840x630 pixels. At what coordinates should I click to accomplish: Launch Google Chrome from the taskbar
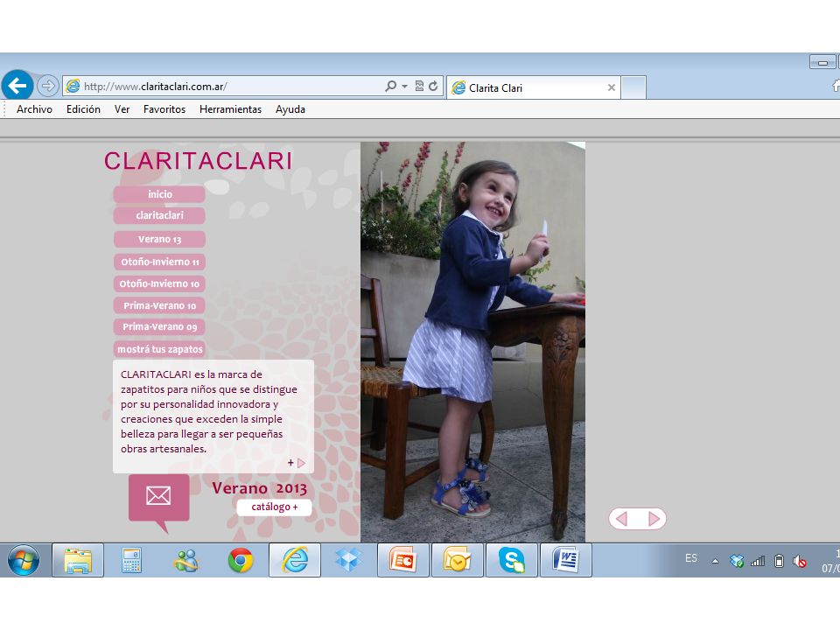point(241,560)
